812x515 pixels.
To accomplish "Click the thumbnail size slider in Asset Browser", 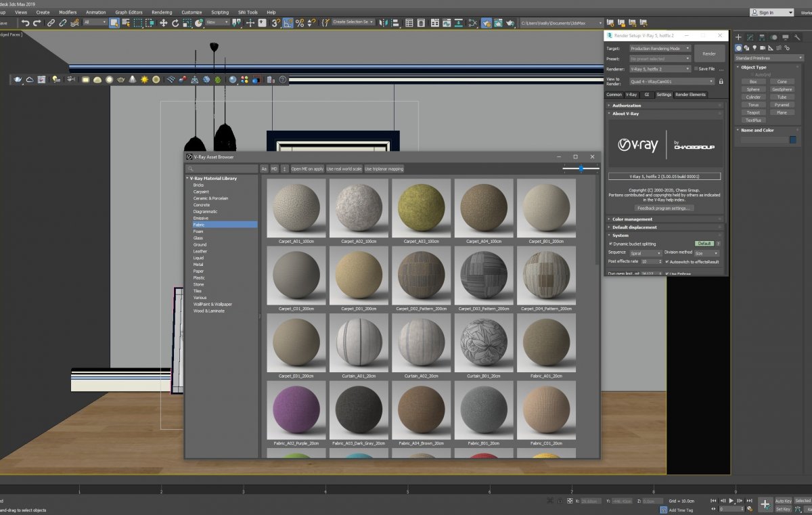I will (x=581, y=169).
